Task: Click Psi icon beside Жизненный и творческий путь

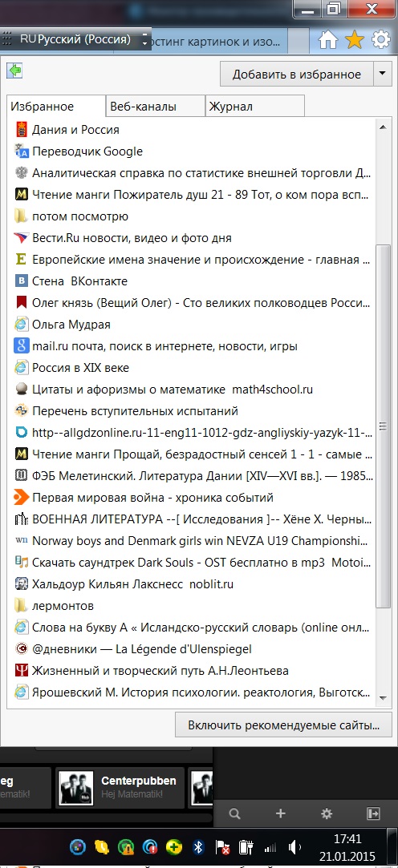Action: click(21, 670)
